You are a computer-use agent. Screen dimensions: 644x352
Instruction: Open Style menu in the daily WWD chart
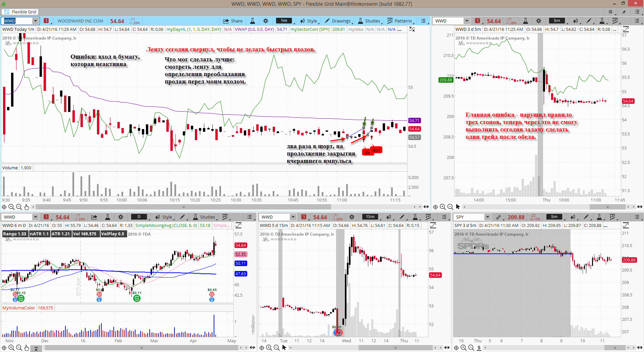pos(164,217)
